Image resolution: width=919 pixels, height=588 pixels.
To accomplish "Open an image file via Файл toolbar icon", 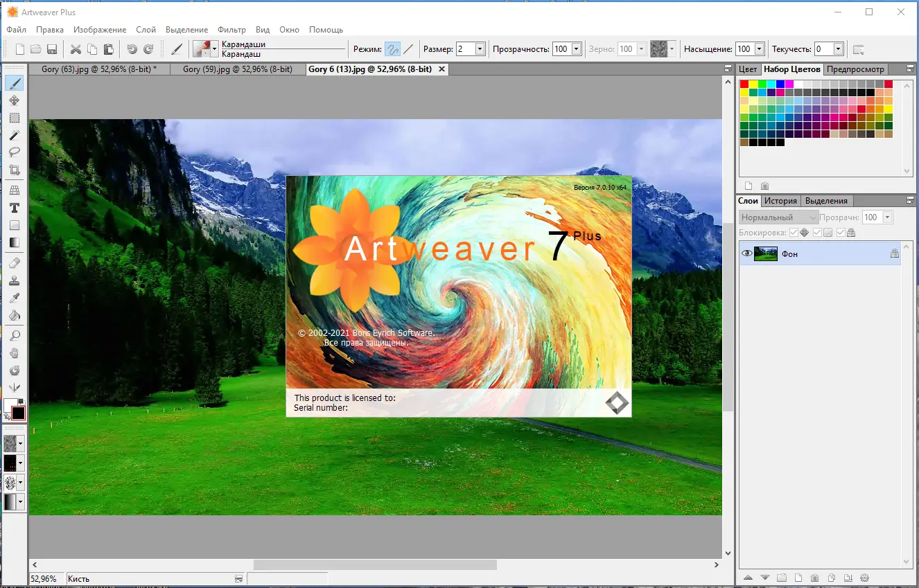I will point(35,48).
